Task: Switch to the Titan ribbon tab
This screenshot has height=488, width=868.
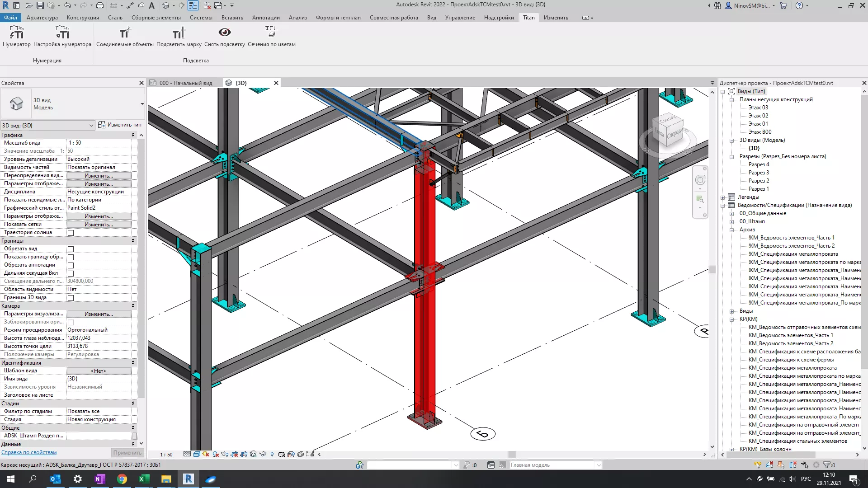Action: [528, 17]
